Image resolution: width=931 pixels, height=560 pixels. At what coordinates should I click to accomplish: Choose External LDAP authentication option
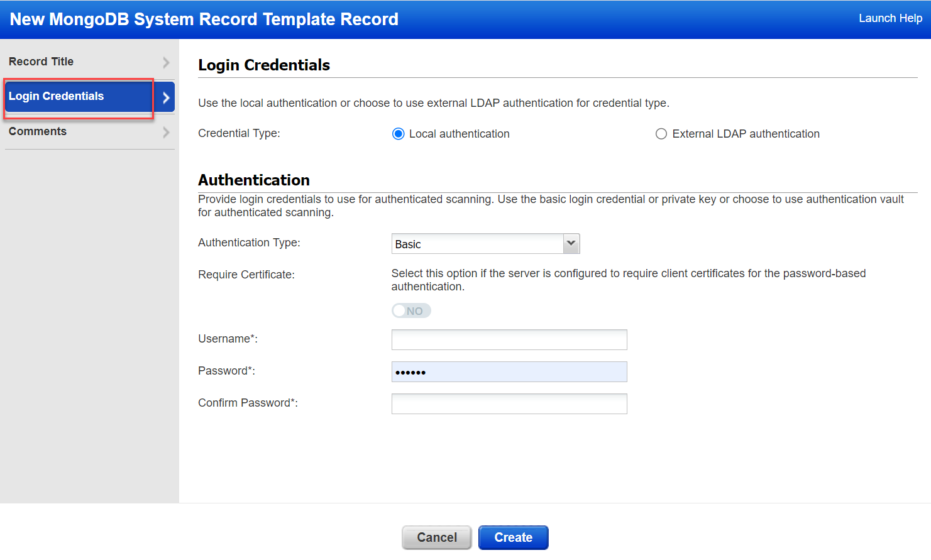[x=661, y=134]
